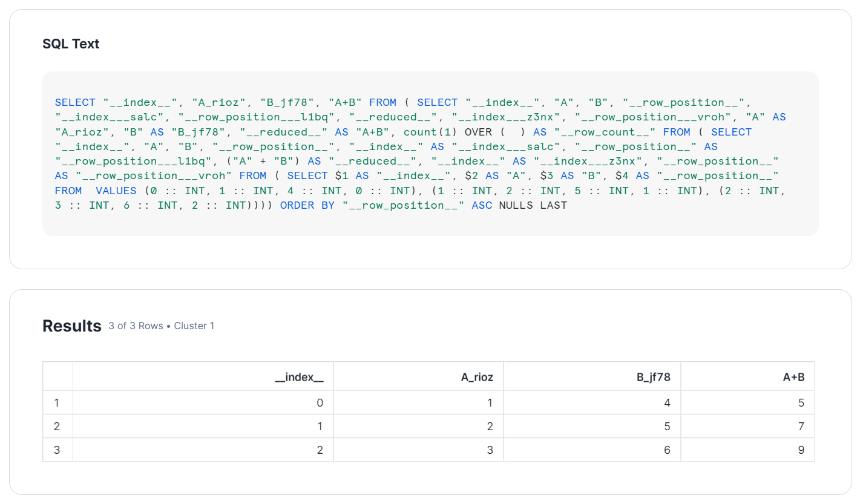Viewport: 863px width, 504px height.
Task: Click the '3 of 3 Rows • Cluster 1' label
Action: point(162,326)
